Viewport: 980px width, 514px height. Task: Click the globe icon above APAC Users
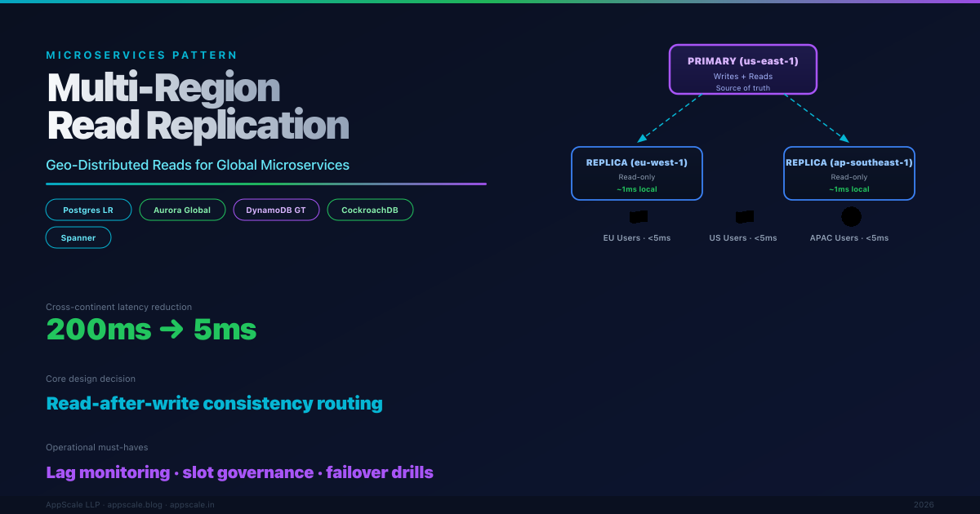pos(851,217)
